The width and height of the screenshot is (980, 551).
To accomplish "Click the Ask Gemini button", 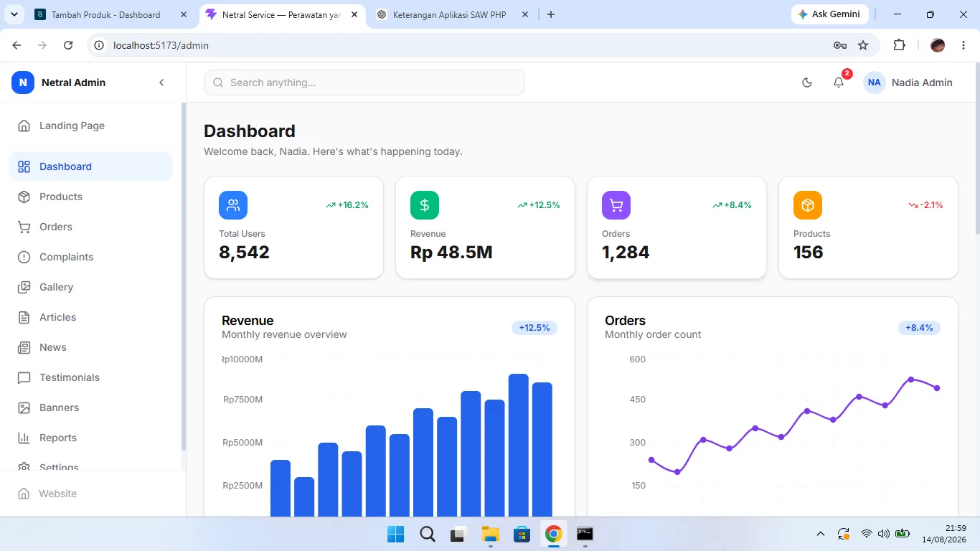I will tap(829, 14).
